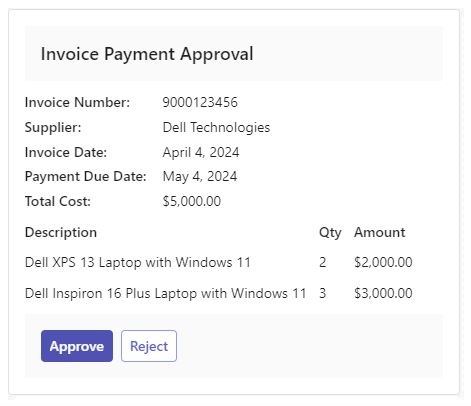Viewport: 471px width, 406px height.
Task: Click invoice number 9000123456
Action: click(x=200, y=102)
